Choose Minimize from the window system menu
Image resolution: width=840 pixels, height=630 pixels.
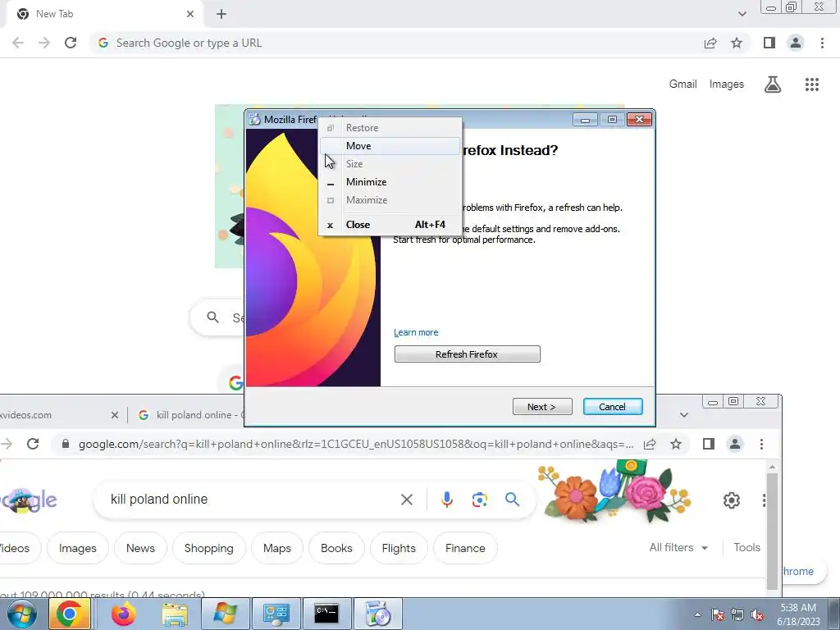[390, 181]
